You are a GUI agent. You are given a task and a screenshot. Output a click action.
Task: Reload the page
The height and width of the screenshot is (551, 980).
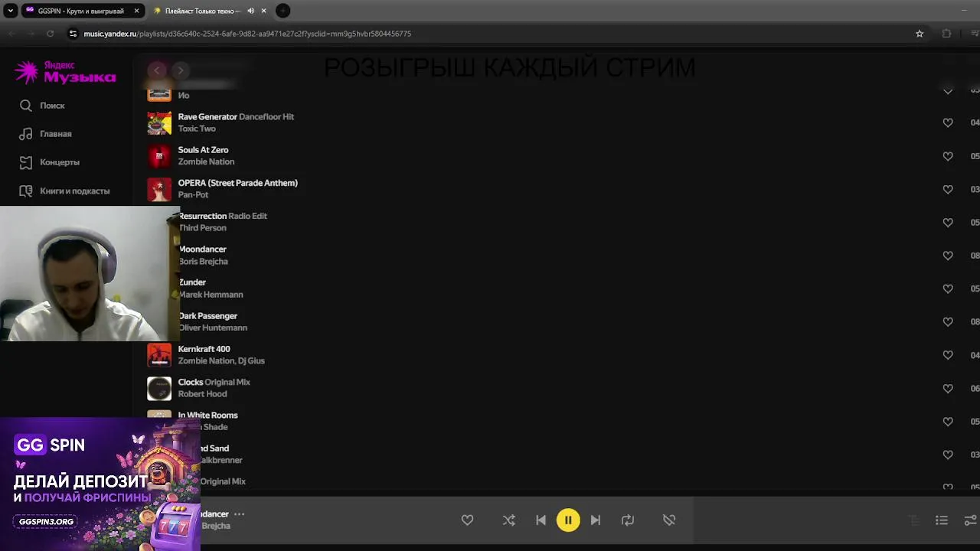[51, 34]
